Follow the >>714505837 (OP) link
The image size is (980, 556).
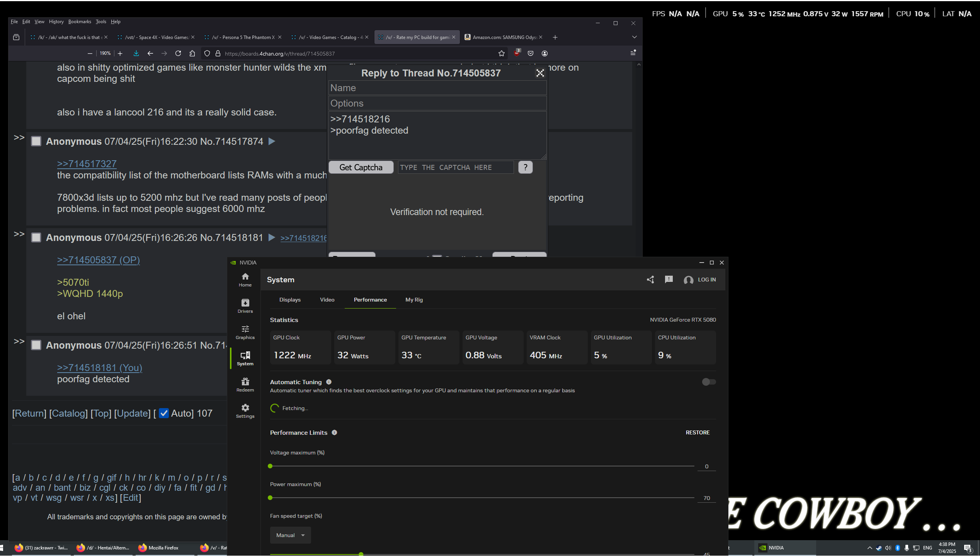coord(99,260)
